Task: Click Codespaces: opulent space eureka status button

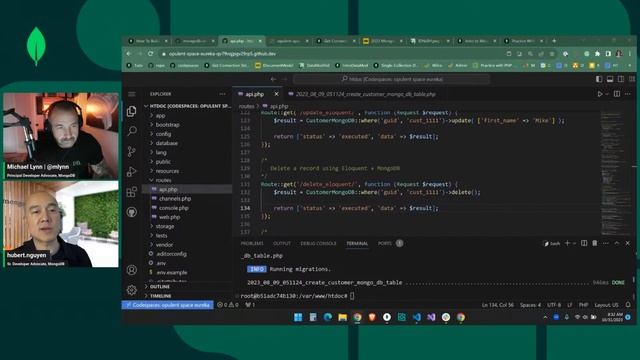Action: (x=168, y=305)
